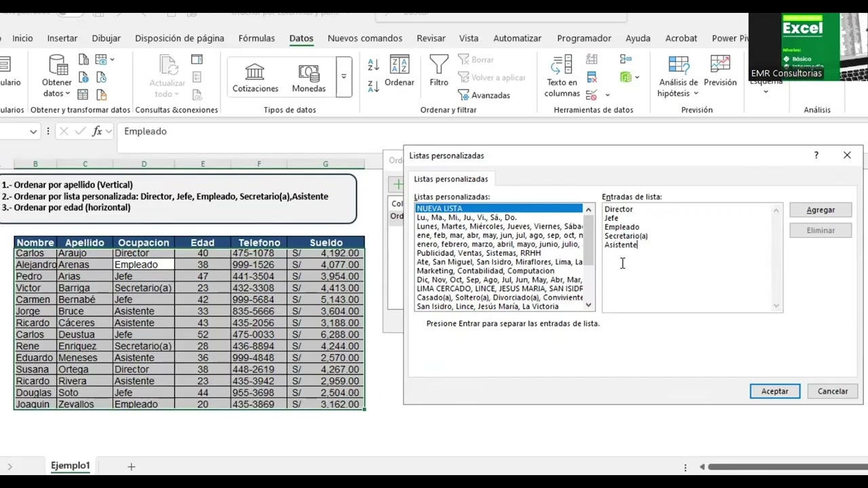Switch to the Fórmulas tab
Image resolution: width=868 pixels, height=488 pixels.
tap(257, 39)
